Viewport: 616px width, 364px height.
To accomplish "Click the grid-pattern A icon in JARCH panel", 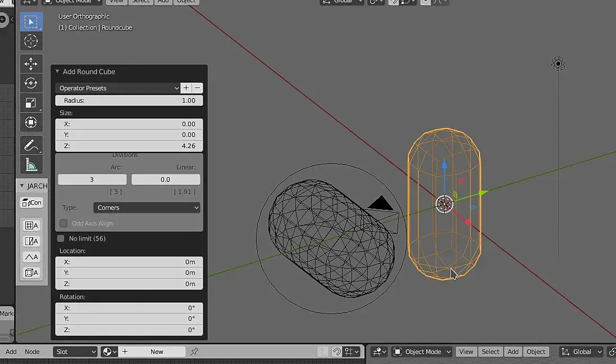I will pos(31,225).
